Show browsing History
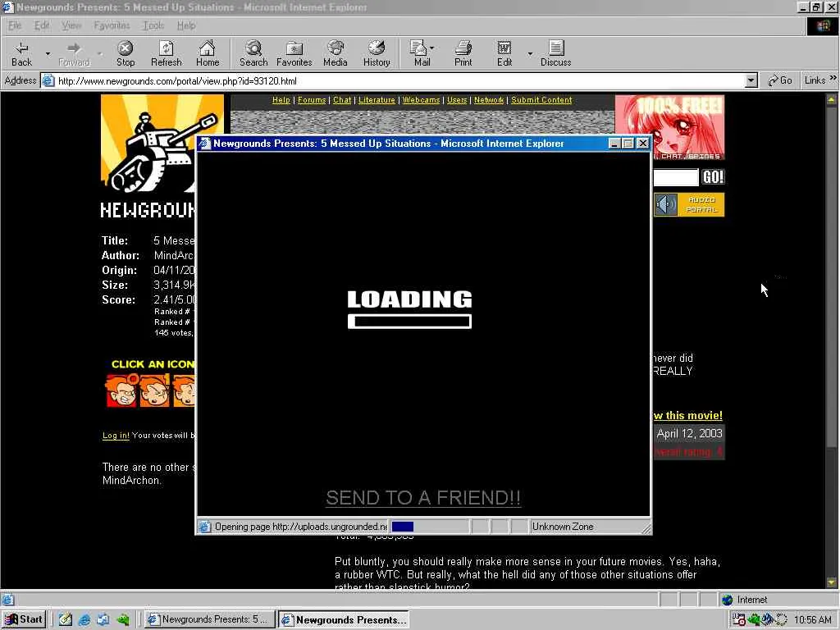 [377, 53]
